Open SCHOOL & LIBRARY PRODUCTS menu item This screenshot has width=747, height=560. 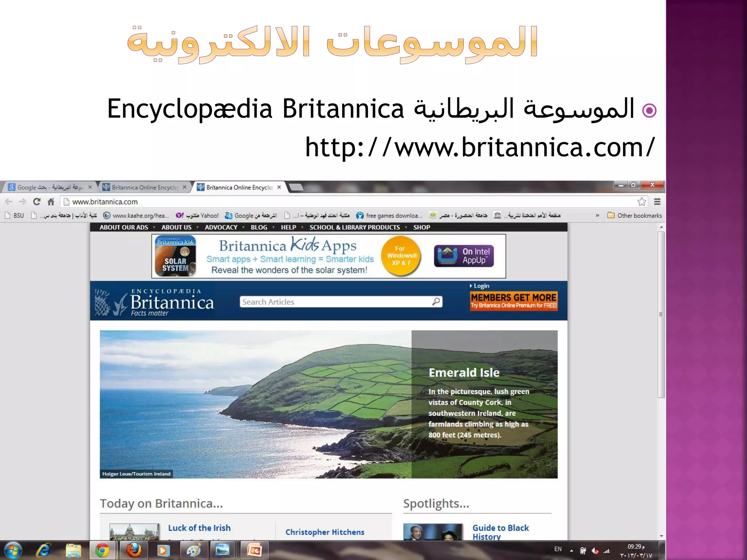355,227
